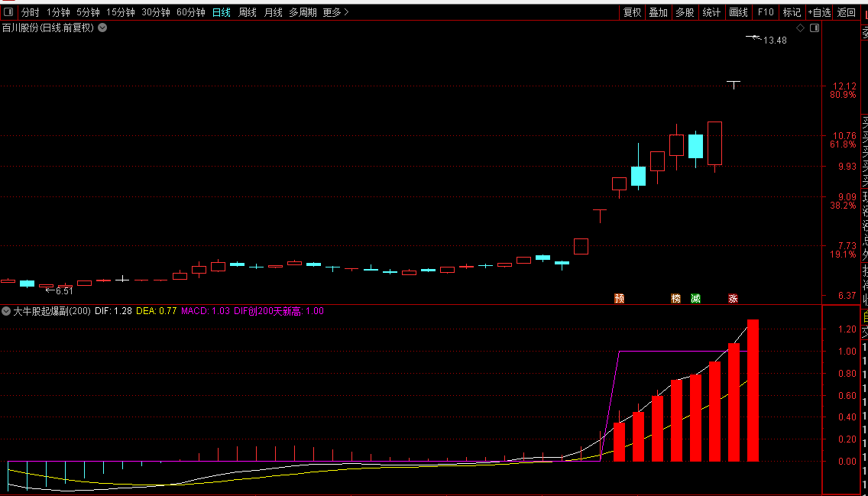Add stock via +自选 button
This screenshot has height=496, width=868.
pos(819,12)
